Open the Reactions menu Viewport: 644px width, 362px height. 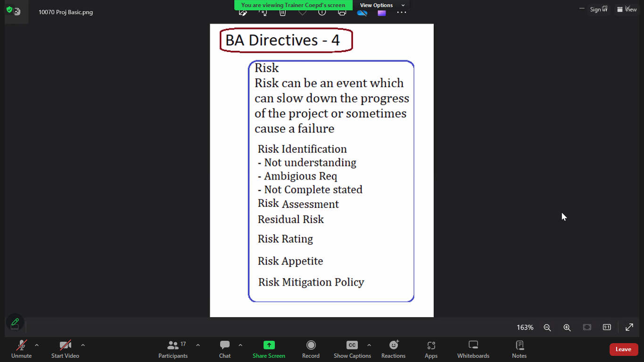coord(394,349)
